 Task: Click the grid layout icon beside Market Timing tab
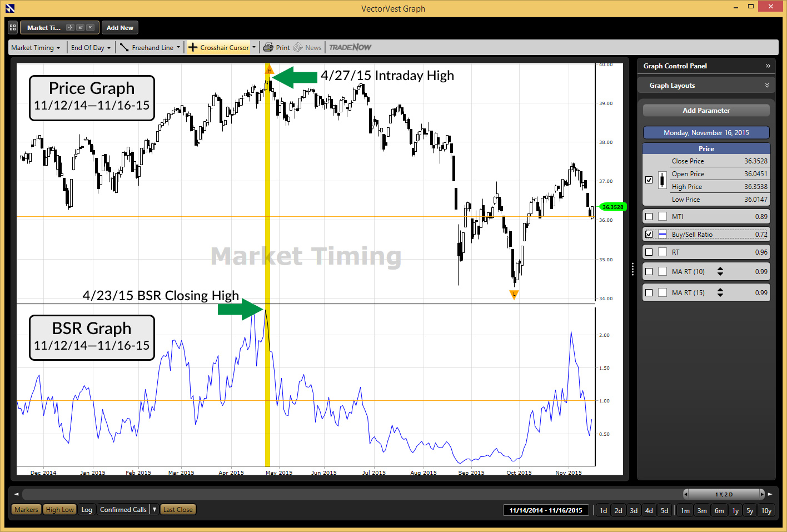coord(13,27)
